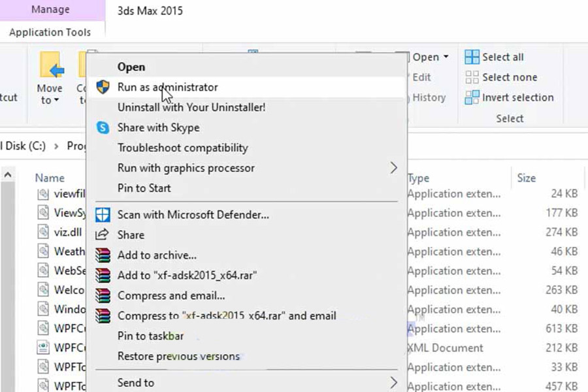This screenshot has height=392, width=588.
Task: Click the Open dropdown arrow in ribbon
Action: [x=446, y=57]
